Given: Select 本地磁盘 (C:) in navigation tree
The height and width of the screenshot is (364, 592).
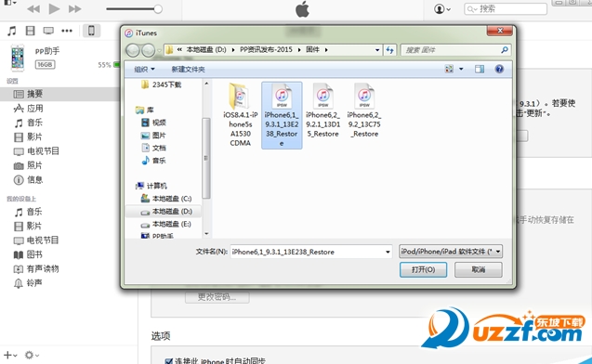Looking at the screenshot, I should [166, 199].
